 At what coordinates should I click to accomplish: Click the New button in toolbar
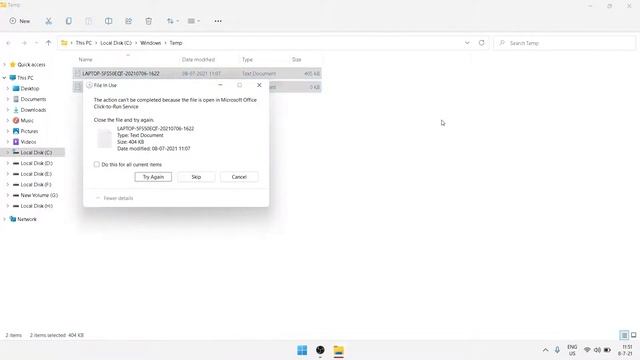20,21
